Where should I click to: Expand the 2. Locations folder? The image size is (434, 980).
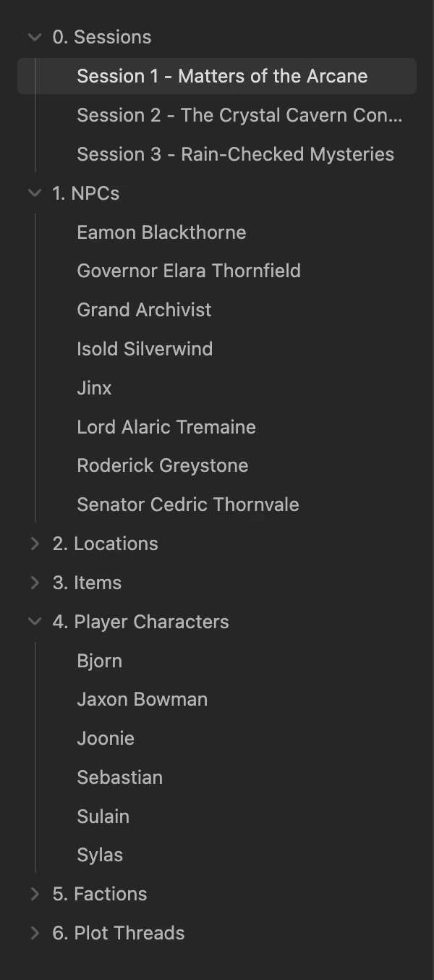pyautogui.click(x=35, y=544)
